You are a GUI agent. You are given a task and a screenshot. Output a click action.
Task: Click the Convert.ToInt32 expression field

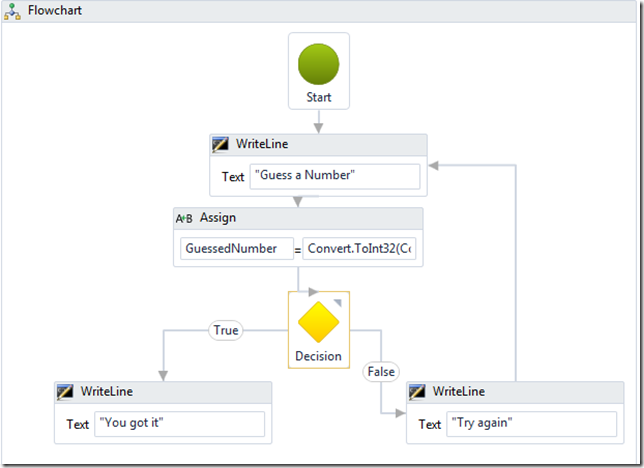(x=359, y=248)
